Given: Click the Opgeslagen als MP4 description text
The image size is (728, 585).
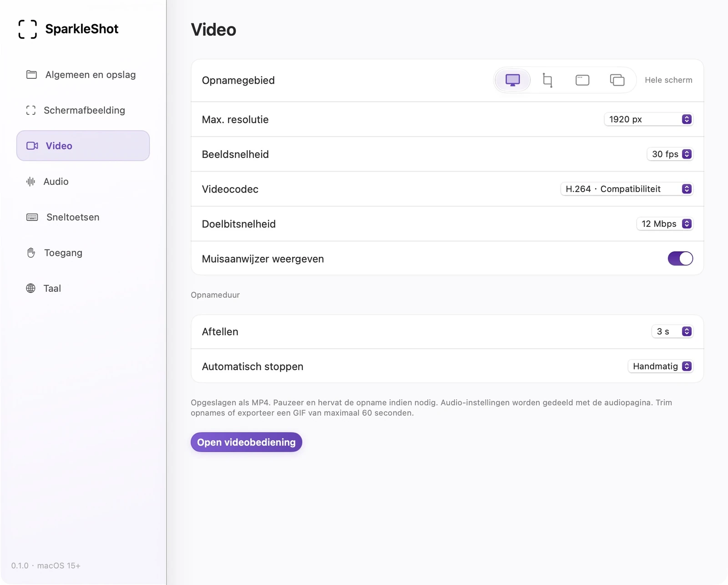Looking at the screenshot, I should point(431,408).
